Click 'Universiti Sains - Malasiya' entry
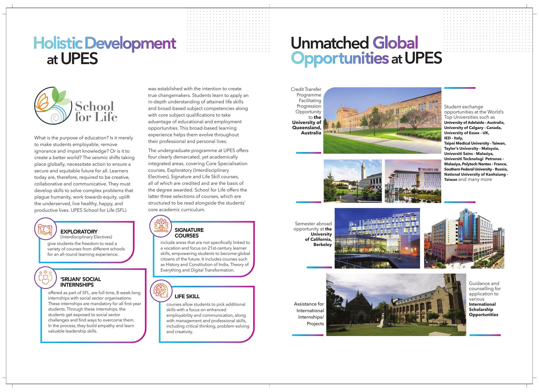The width and height of the screenshot is (539, 392). click(469, 154)
